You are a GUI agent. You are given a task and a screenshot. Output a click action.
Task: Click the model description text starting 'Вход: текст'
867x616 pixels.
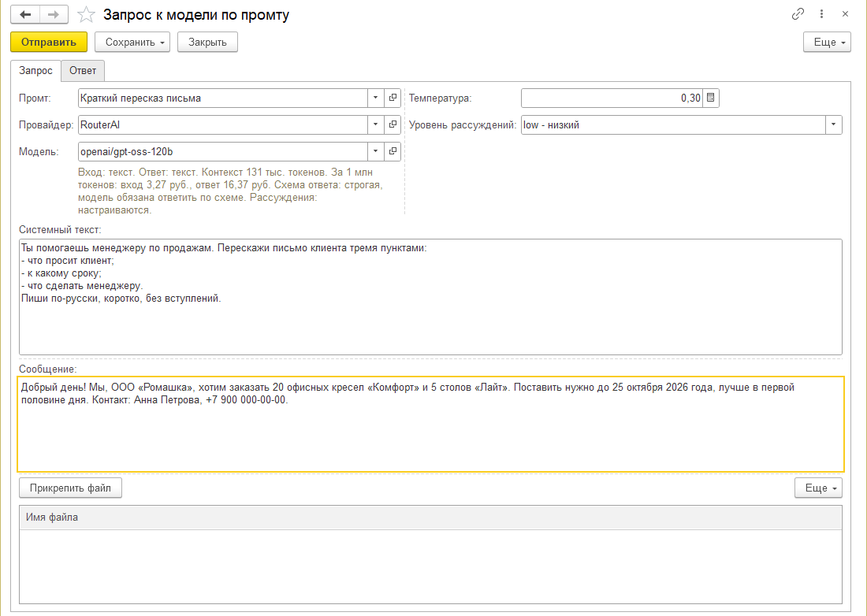[x=231, y=191]
